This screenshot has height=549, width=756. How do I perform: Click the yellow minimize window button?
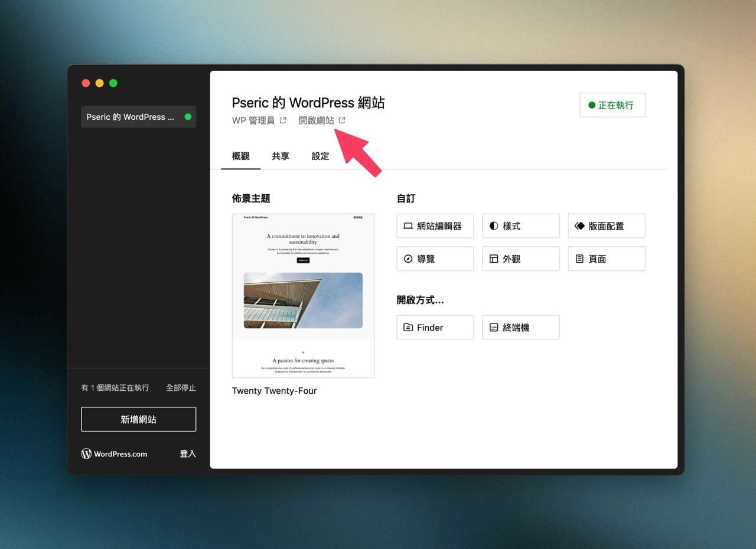point(99,83)
